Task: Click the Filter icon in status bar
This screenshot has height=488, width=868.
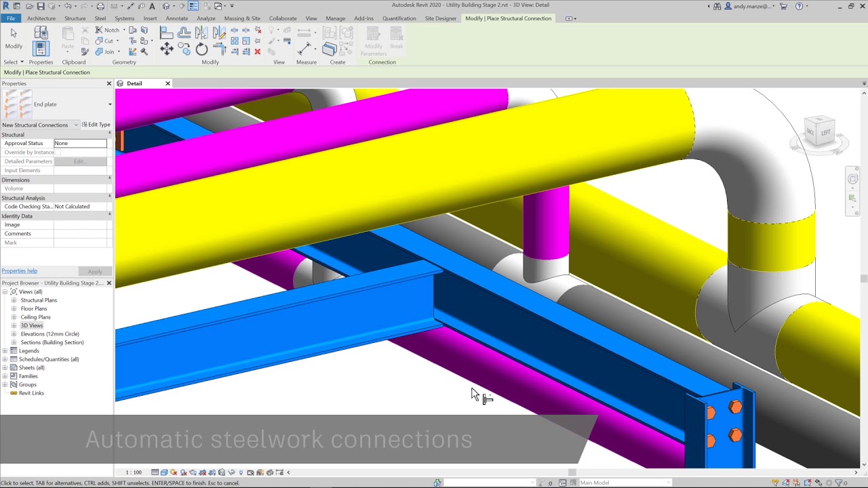Action: point(839,483)
